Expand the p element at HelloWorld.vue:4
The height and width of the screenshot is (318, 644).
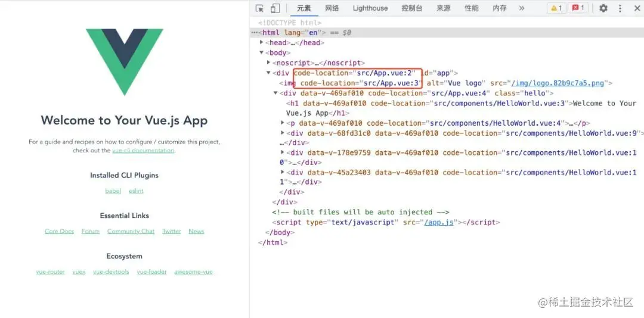(x=283, y=123)
